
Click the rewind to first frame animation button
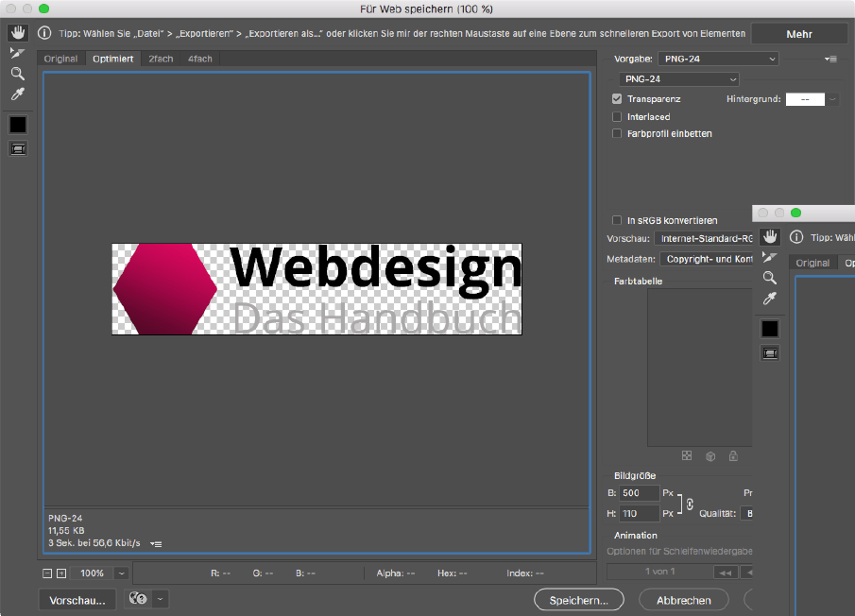[x=726, y=573]
